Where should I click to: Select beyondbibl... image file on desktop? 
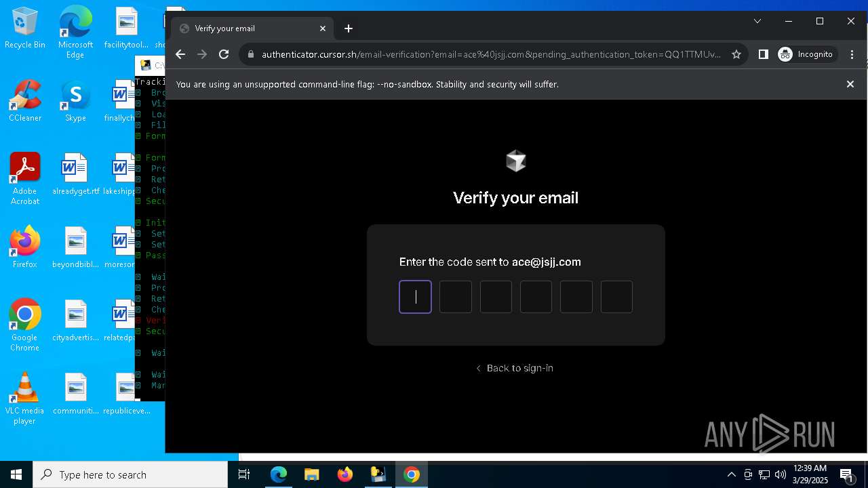click(x=75, y=247)
